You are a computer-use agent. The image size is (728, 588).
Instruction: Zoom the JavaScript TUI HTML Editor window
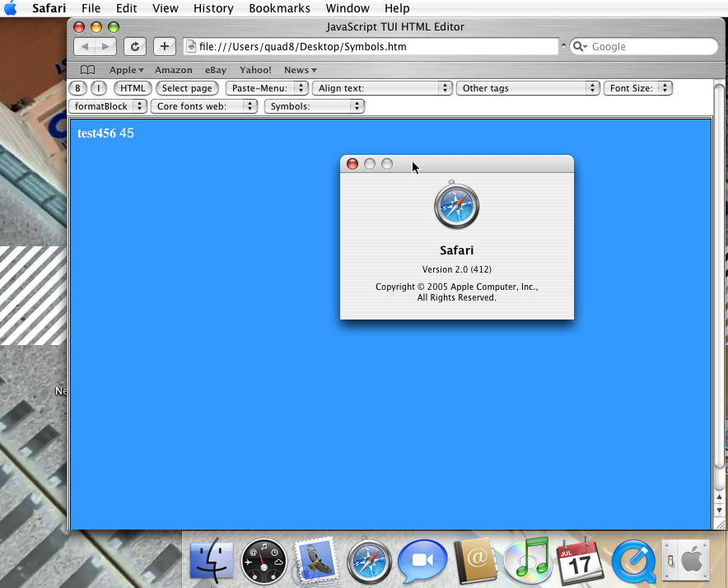point(114,27)
